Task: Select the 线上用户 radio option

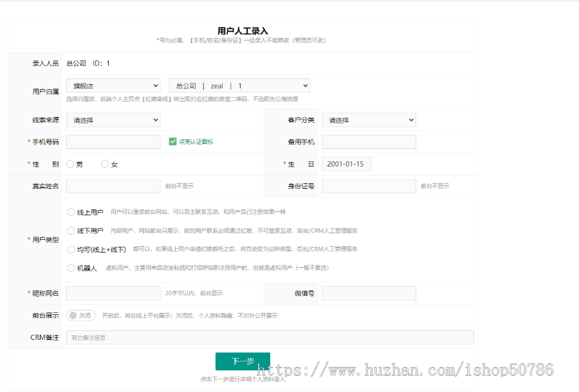Action: 71,212
